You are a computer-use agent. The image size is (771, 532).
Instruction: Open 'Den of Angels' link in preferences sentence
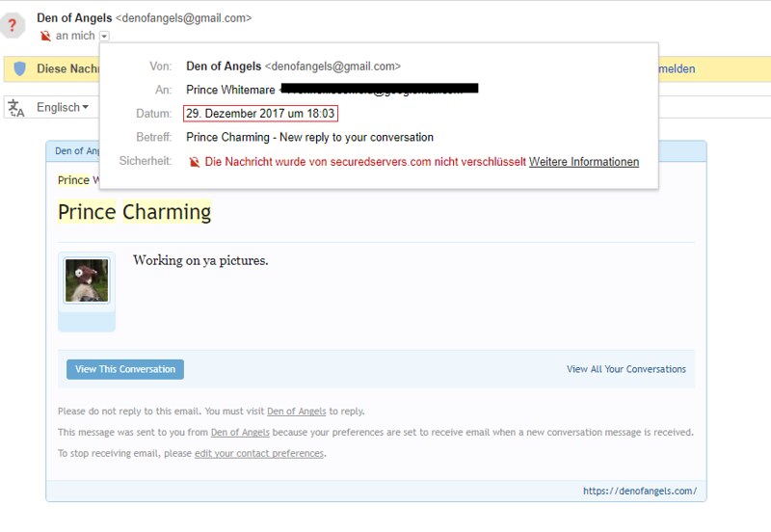tap(240, 432)
